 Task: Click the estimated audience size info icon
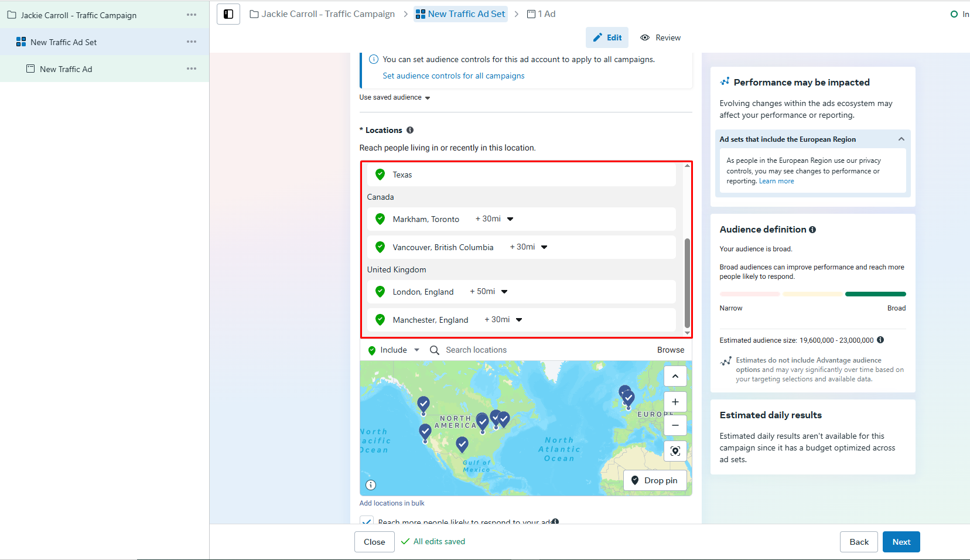pyautogui.click(x=880, y=340)
